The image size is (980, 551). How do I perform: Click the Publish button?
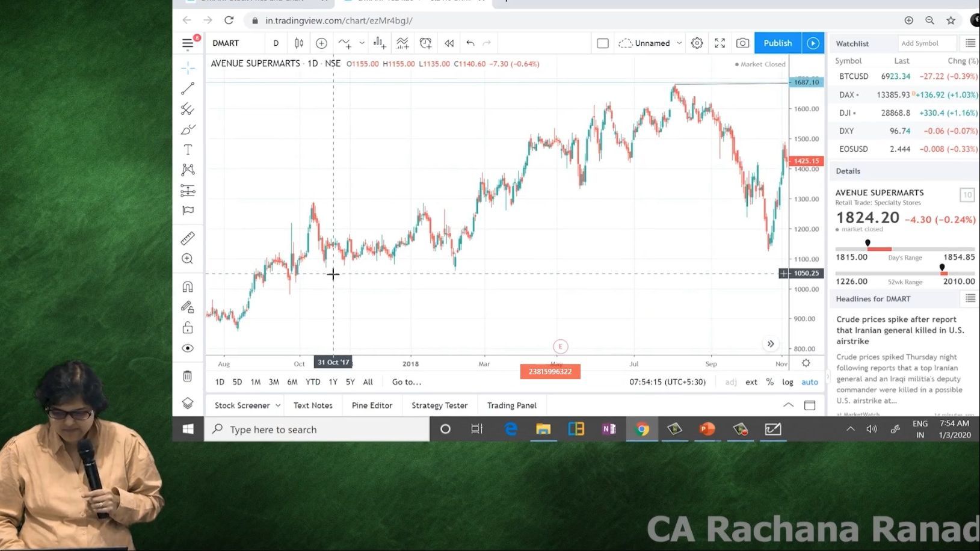pos(778,43)
